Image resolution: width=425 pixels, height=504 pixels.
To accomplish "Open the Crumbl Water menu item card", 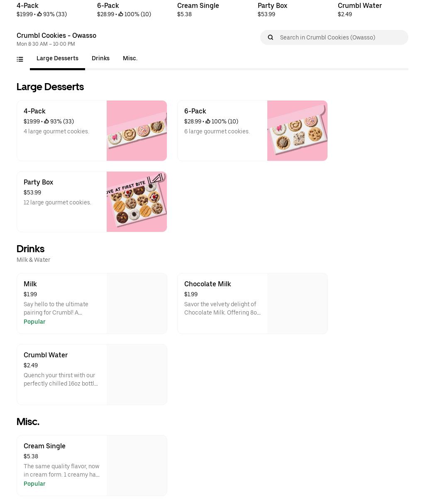I will click(x=92, y=374).
